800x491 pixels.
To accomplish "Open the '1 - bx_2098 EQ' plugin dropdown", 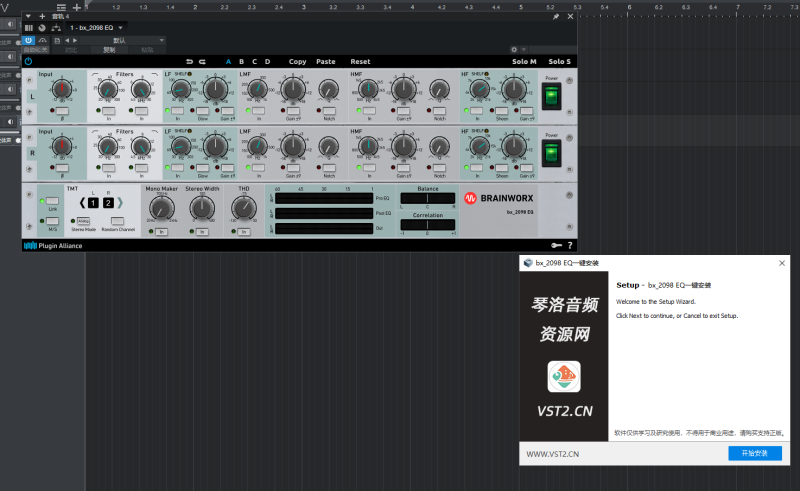I will [x=97, y=28].
